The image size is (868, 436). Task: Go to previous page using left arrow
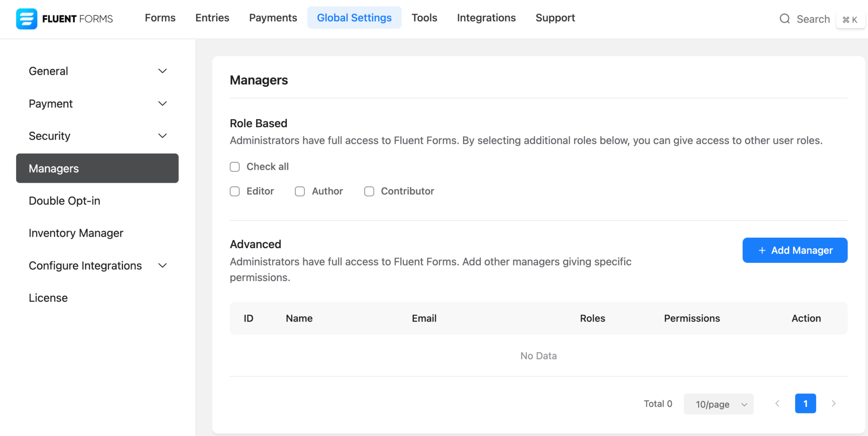777,403
